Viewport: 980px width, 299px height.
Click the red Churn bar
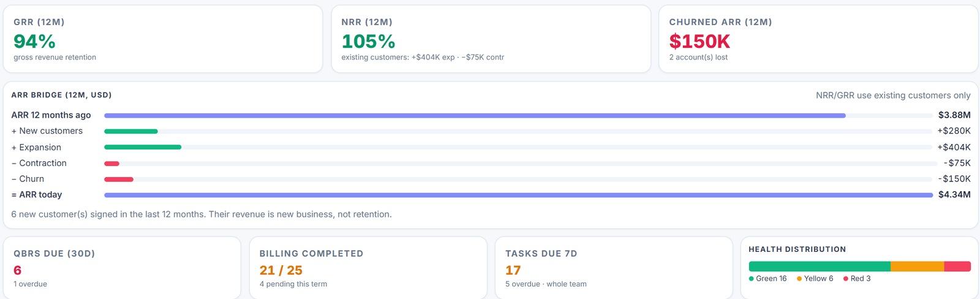(x=119, y=180)
